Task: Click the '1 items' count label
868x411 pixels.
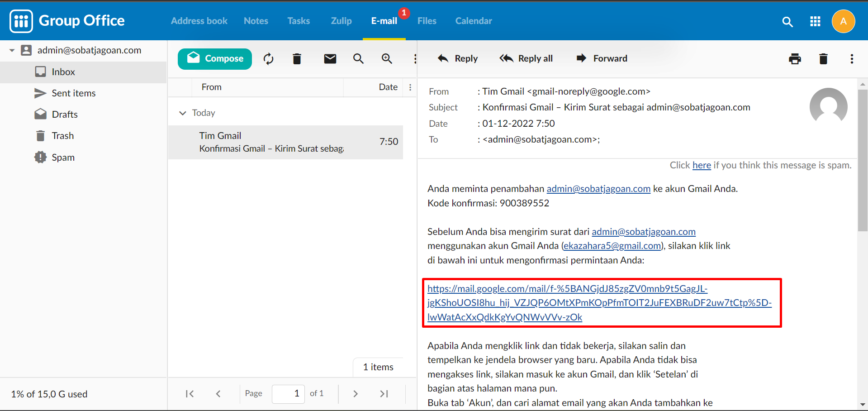Action: [x=378, y=367]
